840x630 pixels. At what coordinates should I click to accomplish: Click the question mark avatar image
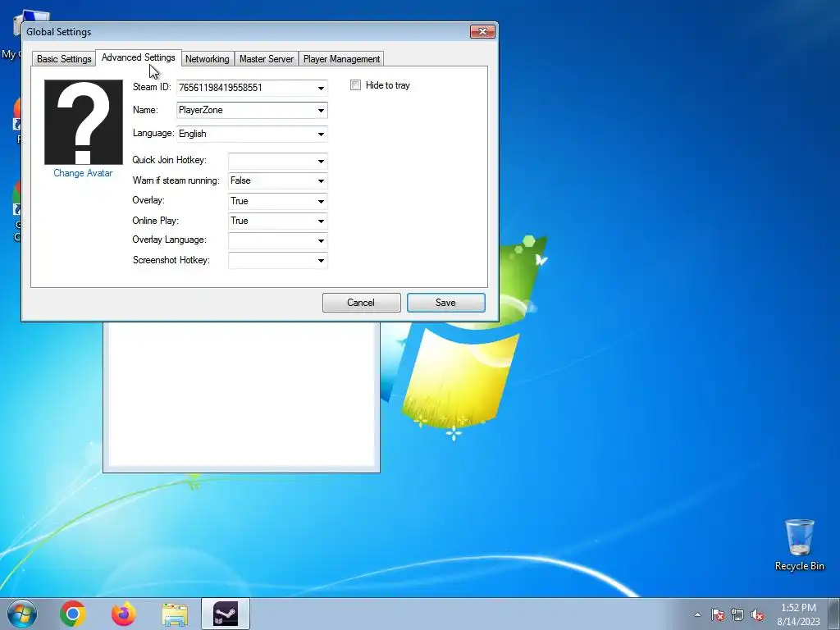(84, 122)
